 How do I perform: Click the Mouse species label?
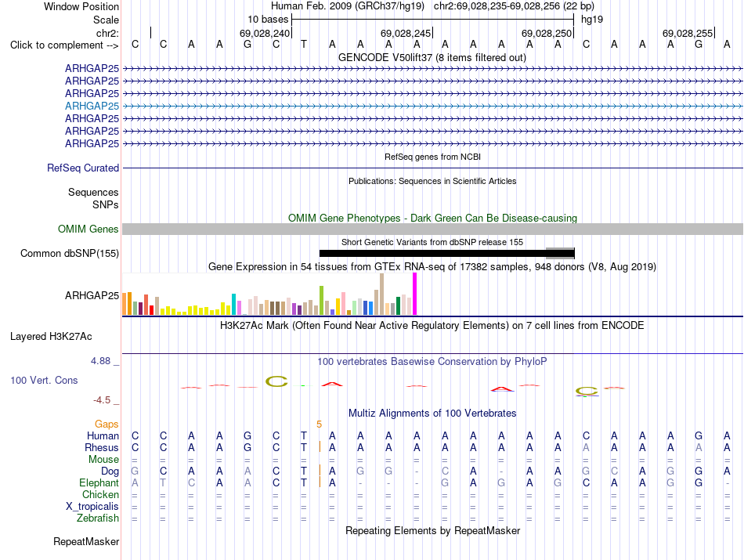pos(103,460)
